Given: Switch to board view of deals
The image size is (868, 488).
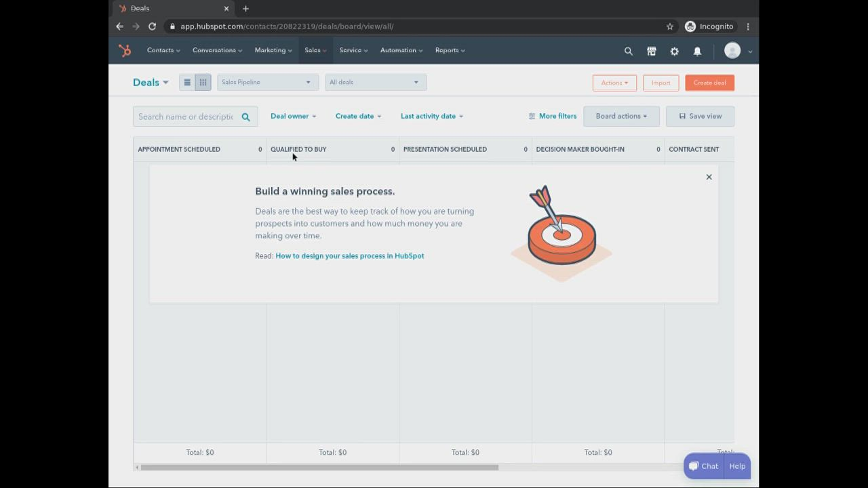Looking at the screenshot, I should [x=203, y=82].
